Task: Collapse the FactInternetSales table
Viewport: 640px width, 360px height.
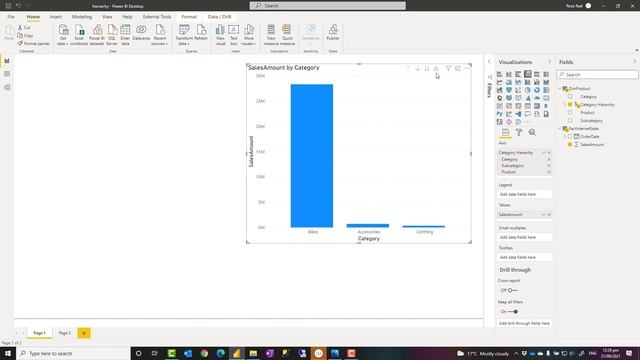Action: click(560, 129)
